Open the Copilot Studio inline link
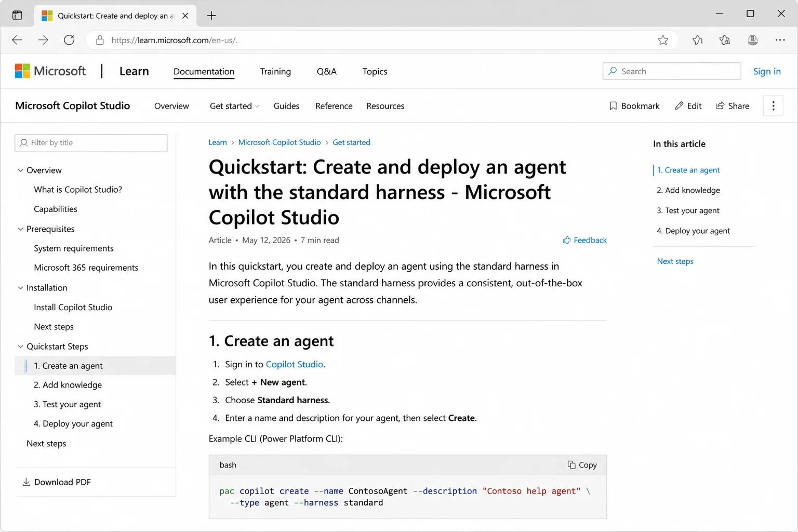 point(295,364)
